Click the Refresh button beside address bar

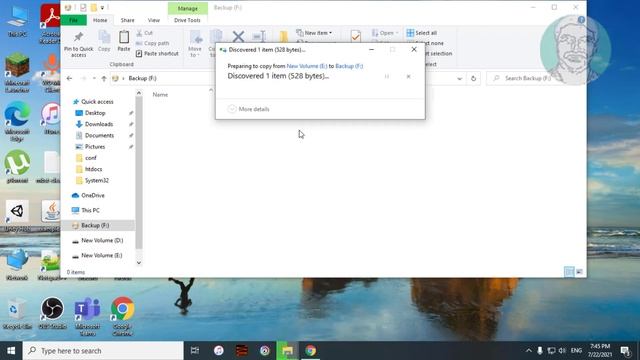[473, 78]
